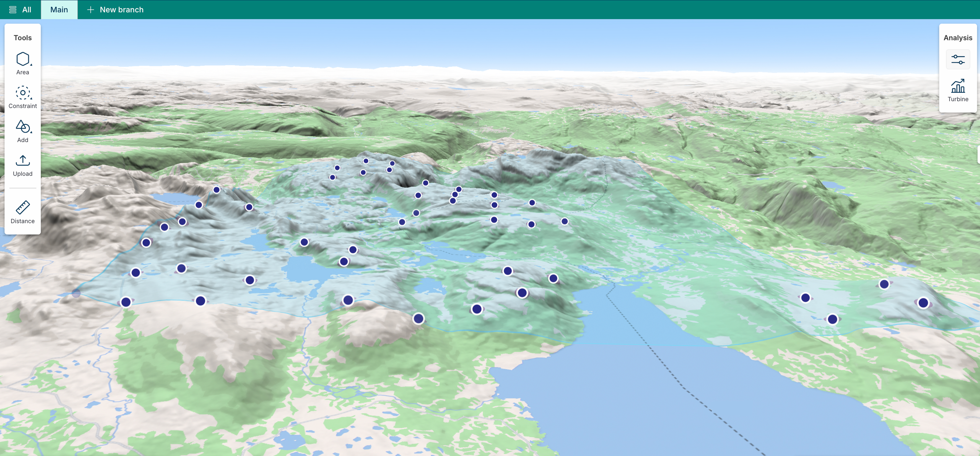The height and width of the screenshot is (456, 980).
Task: Click the Analysis panel heading
Action: point(958,38)
